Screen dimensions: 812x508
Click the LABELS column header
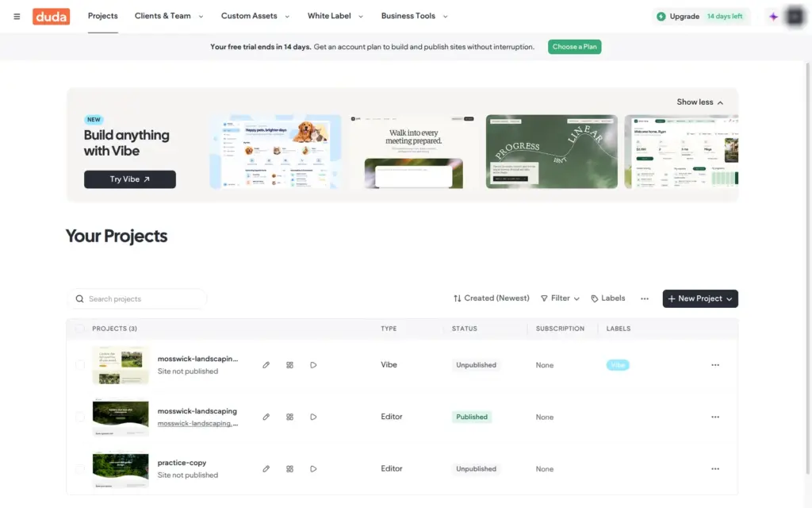click(619, 329)
